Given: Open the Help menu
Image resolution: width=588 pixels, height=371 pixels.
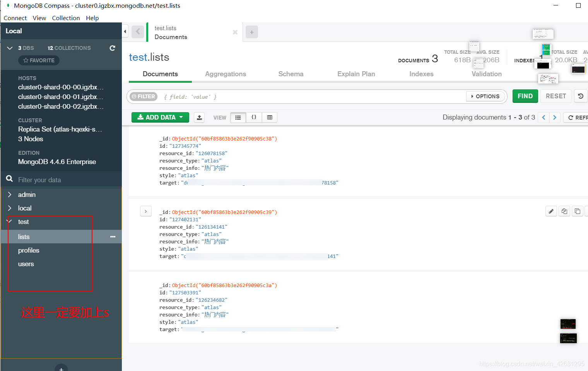Looking at the screenshot, I should [x=92, y=18].
